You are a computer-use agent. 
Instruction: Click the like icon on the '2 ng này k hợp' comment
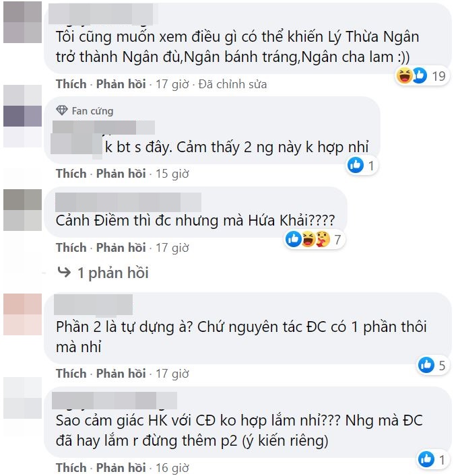(x=356, y=166)
